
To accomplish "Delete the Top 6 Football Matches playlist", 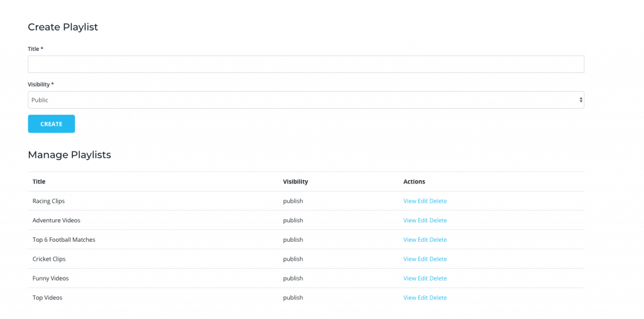I will [x=438, y=239].
